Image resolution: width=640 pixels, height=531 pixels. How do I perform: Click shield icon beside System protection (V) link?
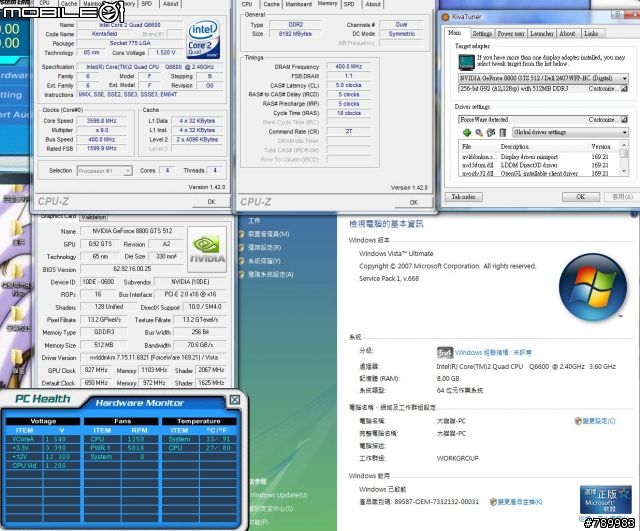click(x=242, y=261)
